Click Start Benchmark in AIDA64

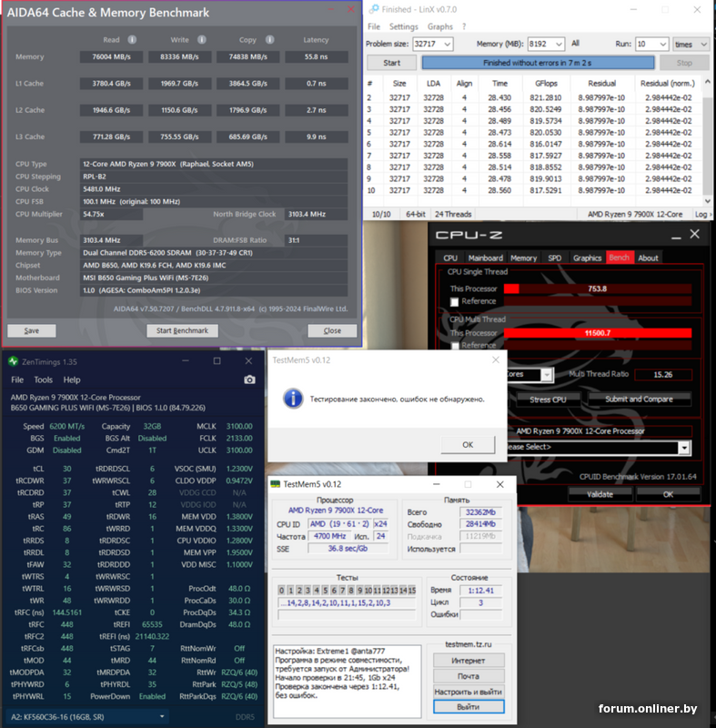pos(182,330)
